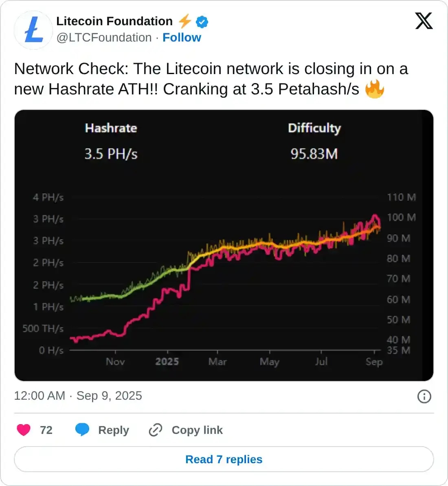
Task: Click the heart icon to like the tweet
Action: (24, 430)
